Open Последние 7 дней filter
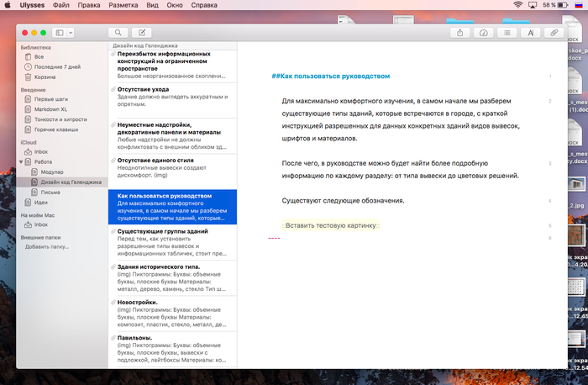Image resolution: width=588 pixels, height=385 pixels. [x=55, y=66]
